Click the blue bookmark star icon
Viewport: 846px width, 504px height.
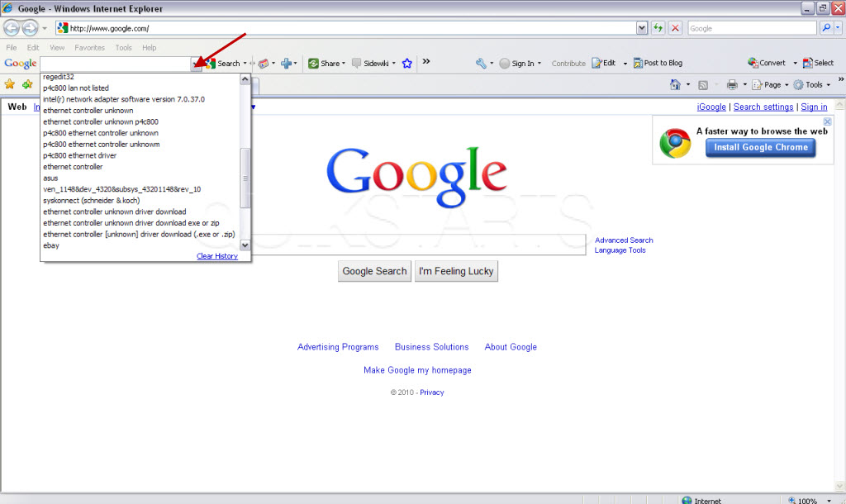[406, 63]
